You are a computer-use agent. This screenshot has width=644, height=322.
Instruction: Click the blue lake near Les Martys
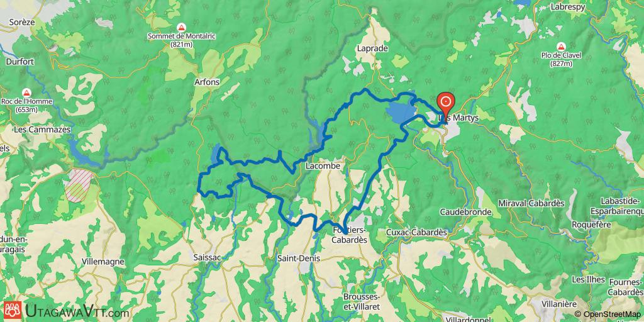point(401,112)
